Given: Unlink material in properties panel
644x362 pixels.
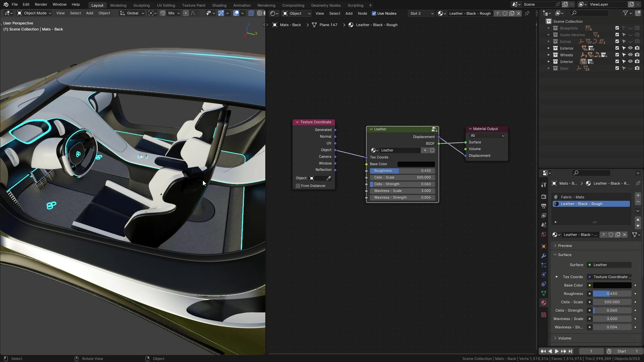Looking at the screenshot, I should [x=625, y=235].
